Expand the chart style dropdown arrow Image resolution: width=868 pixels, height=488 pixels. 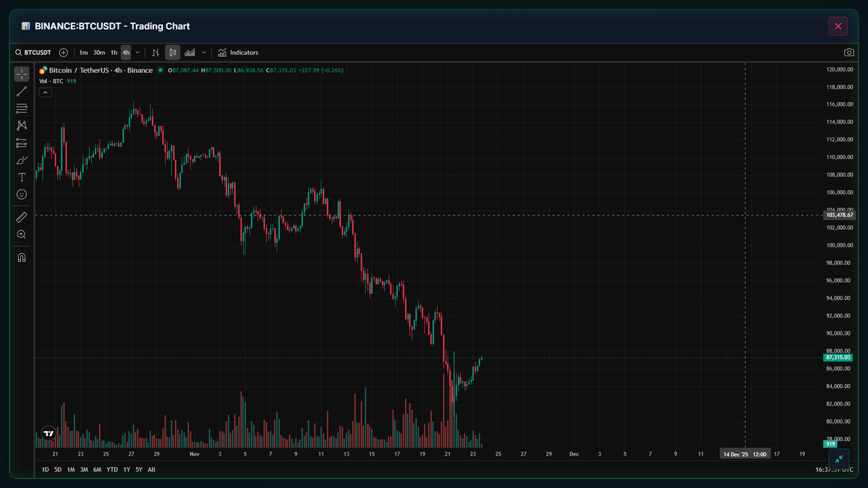tap(203, 52)
